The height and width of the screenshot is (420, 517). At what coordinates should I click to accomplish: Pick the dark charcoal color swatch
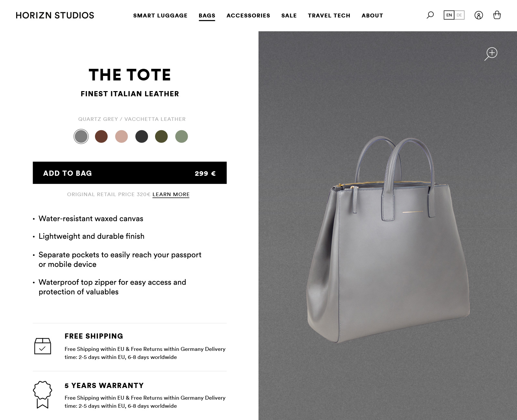pyautogui.click(x=142, y=136)
